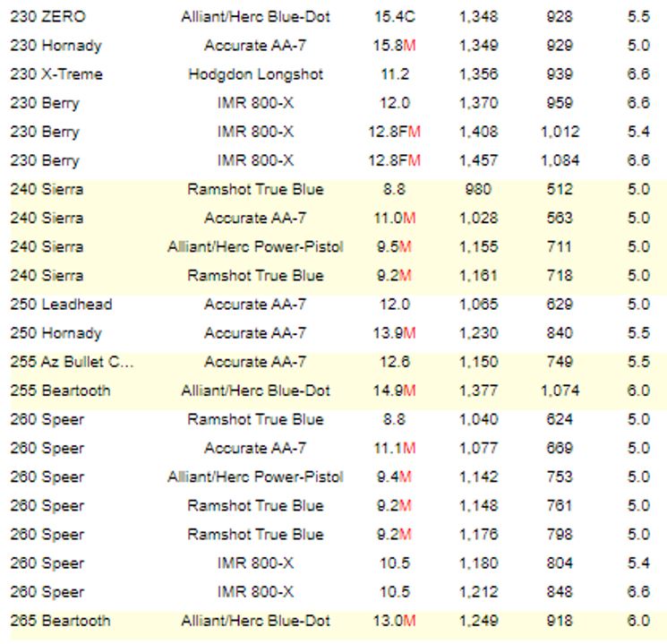This screenshot has width=667, height=644.
Task: Select the velocity value "1,065"
Action: [478, 305]
